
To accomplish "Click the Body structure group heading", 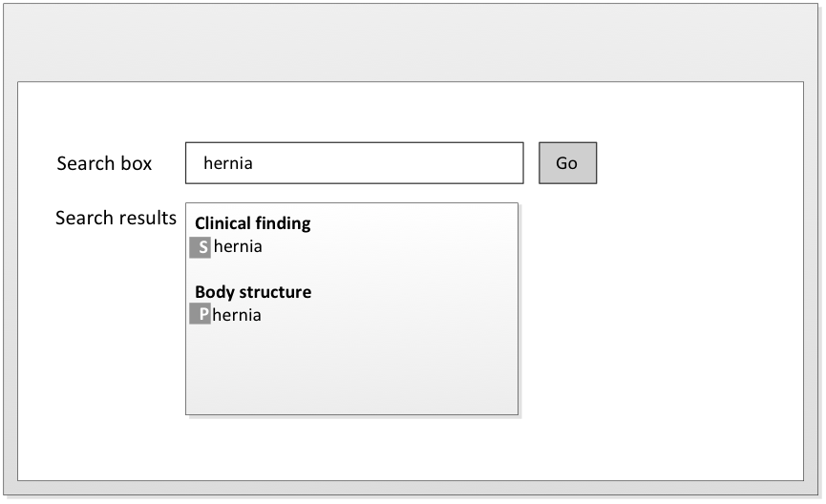I will pos(253,292).
